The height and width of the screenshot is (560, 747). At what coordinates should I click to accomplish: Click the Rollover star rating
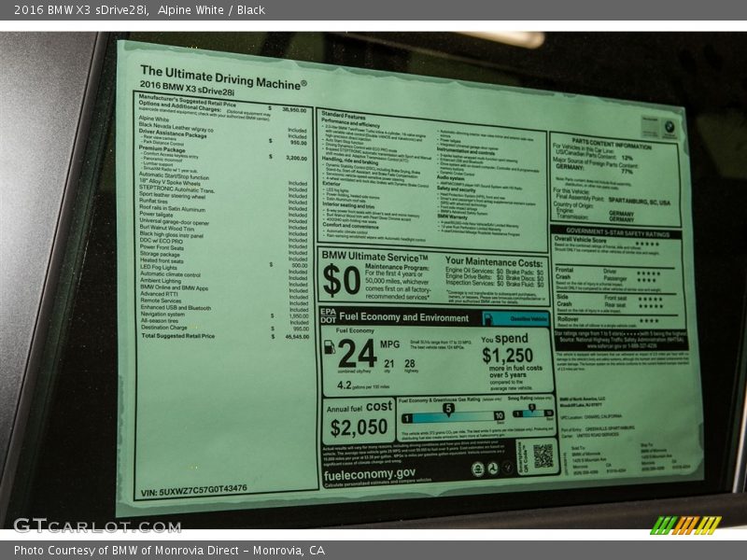(648, 320)
